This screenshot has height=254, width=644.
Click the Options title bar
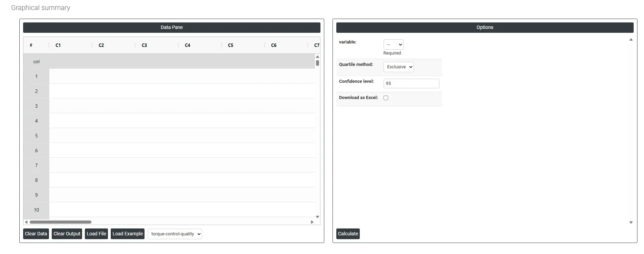485,28
